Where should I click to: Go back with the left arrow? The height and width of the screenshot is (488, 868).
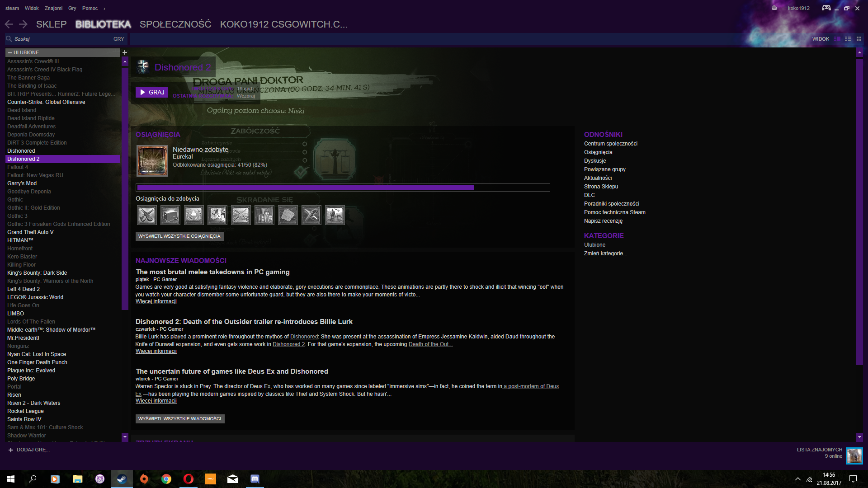point(9,24)
